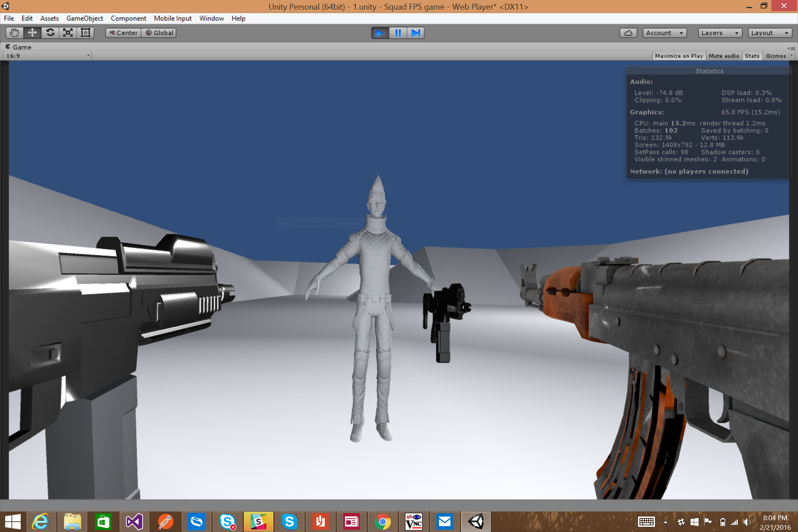Stop play mode with Play button
798x532 pixels.
[380, 33]
